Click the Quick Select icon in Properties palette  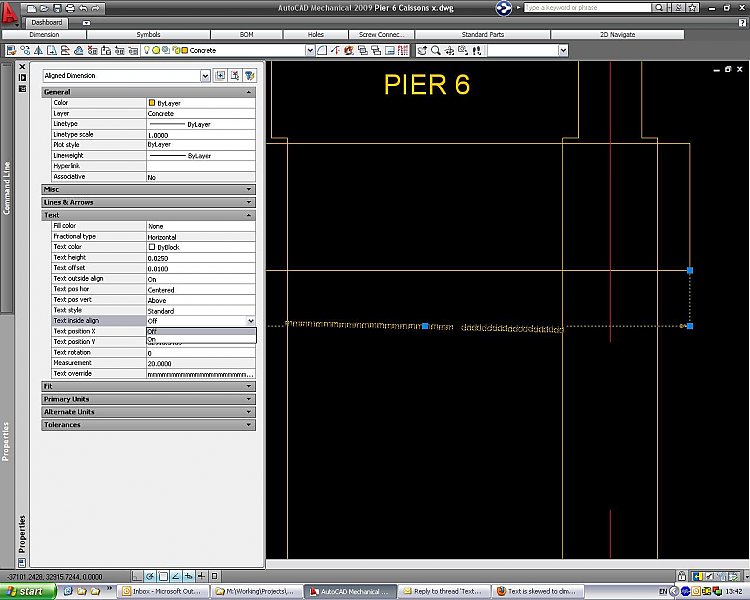point(249,75)
